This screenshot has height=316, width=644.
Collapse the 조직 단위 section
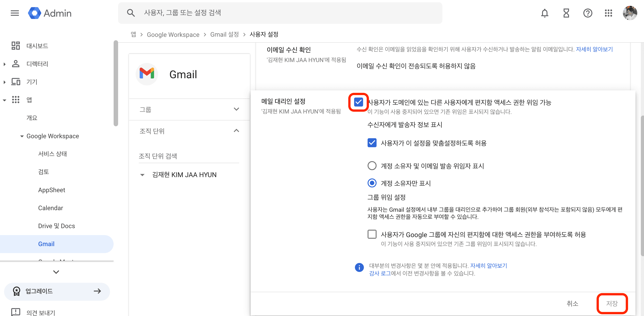click(x=236, y=130)
